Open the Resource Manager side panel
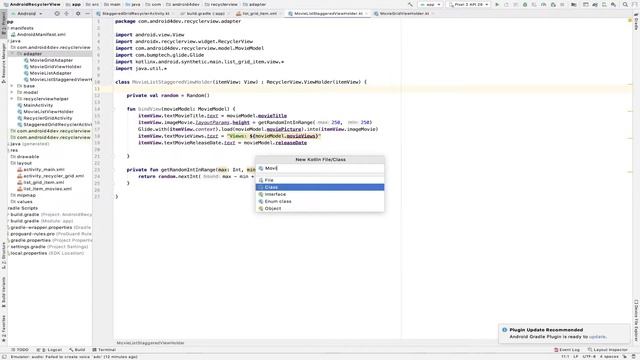 3,62
